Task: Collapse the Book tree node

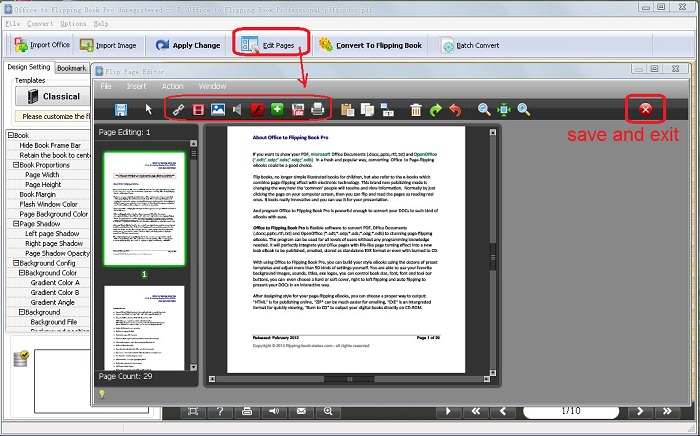Action: (x=11, y=135)
